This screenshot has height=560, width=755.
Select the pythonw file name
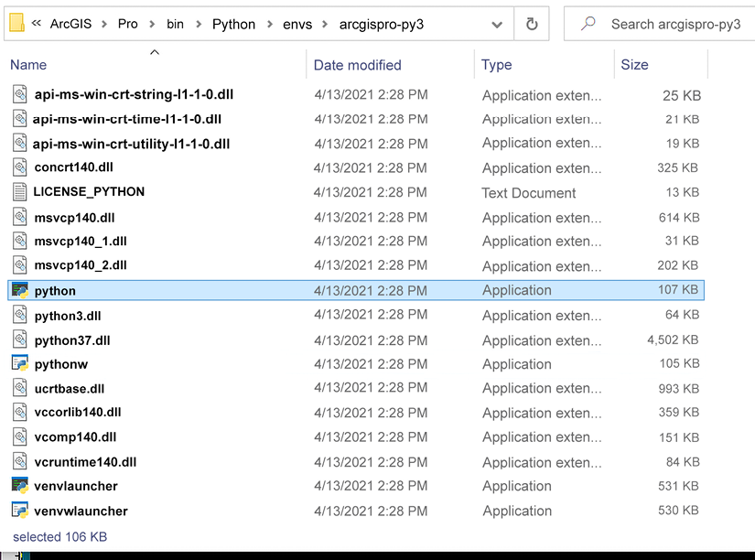(61, 364)
